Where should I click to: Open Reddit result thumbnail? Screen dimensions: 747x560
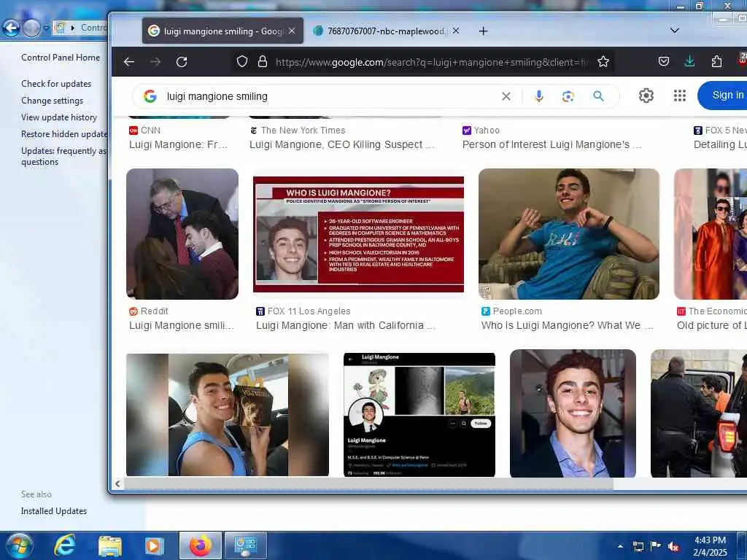pyautogui.click(x=182, y=234)
